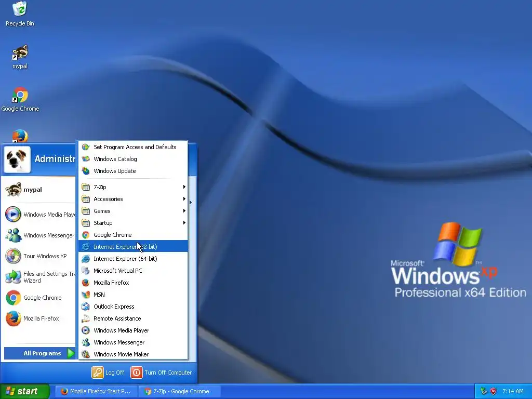Click the Windows start button
This screenshot has height=399, width=532.
[x=25, y=391]
